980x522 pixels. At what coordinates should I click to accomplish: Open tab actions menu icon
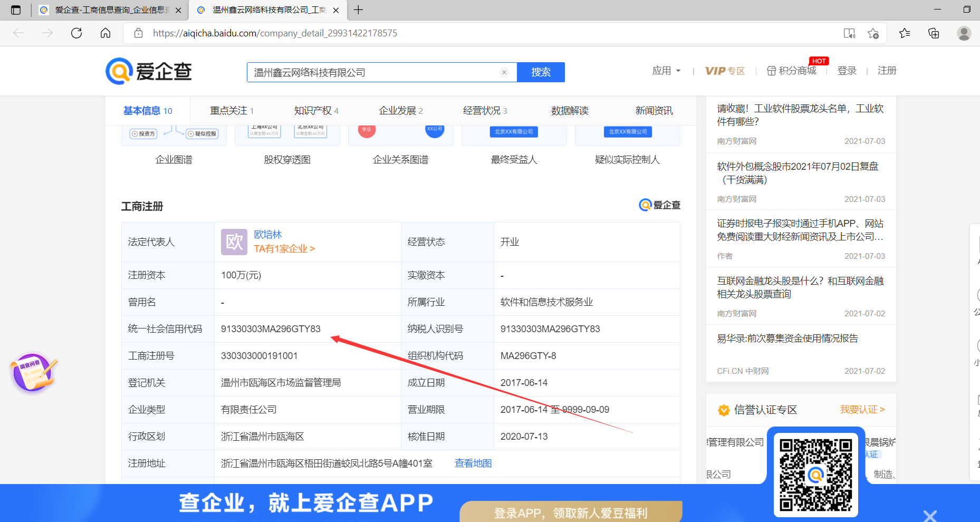click(16, 10)
